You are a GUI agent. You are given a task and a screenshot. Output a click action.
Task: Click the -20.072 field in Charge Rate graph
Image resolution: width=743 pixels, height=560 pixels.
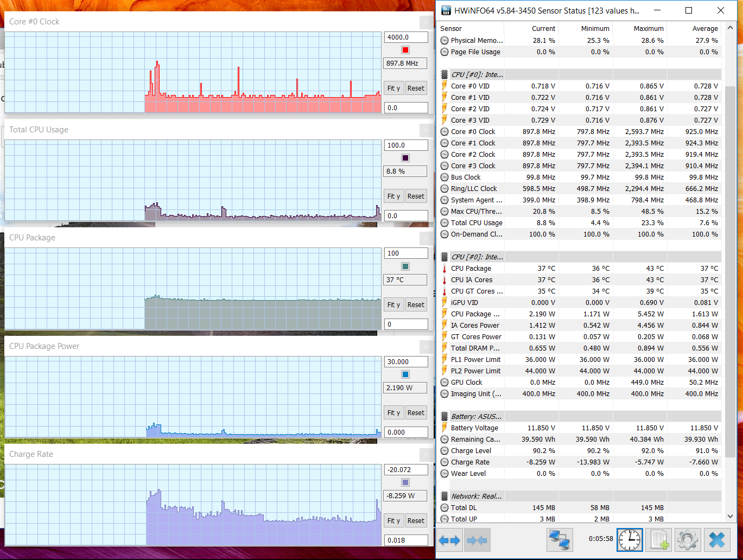[406, 469]
